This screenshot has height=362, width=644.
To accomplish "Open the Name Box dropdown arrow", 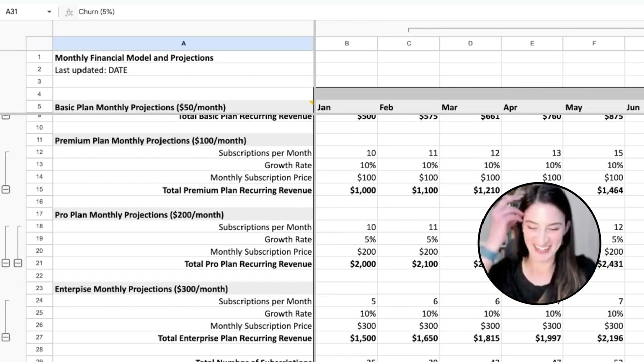I will [x=49, y=12].
